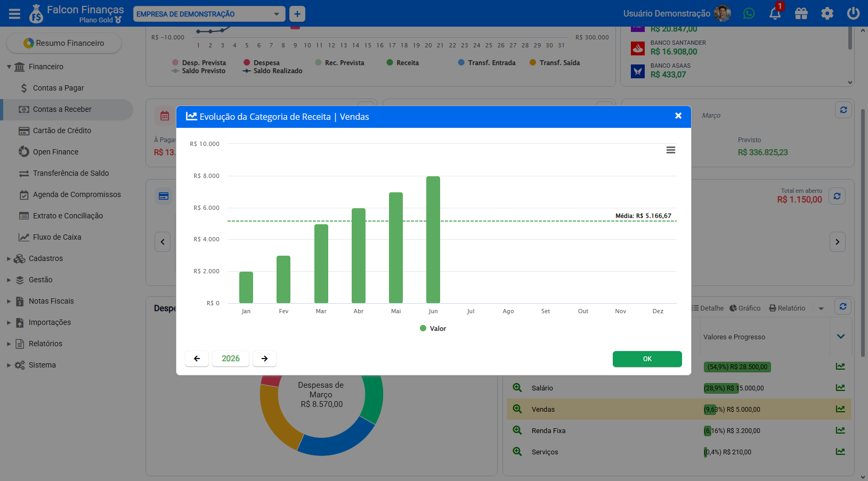Image resolution: width=868 pixels, height=481 pixels.
Task: Open the WhatsApp support icon
Action: click(749, 13)
